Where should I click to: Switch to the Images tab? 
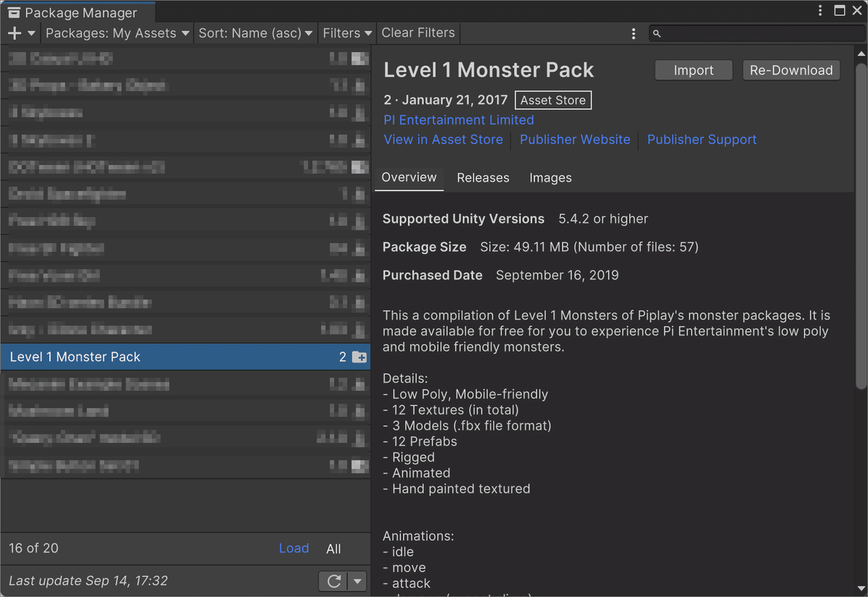point(550,178)
